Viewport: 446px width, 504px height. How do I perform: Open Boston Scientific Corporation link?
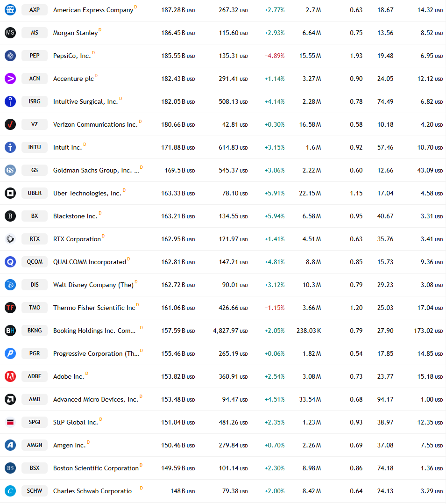(x=96, y=468)
